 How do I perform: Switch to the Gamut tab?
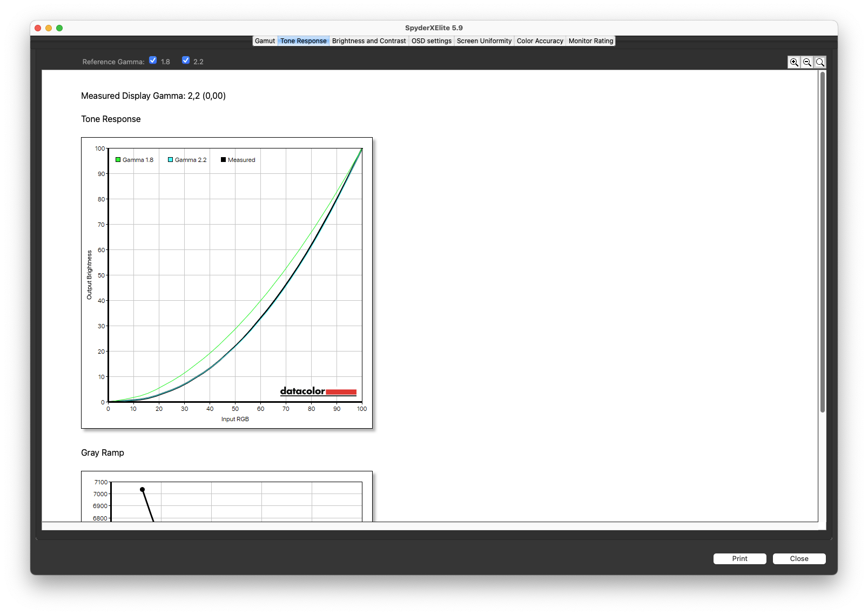pos(265,41)
